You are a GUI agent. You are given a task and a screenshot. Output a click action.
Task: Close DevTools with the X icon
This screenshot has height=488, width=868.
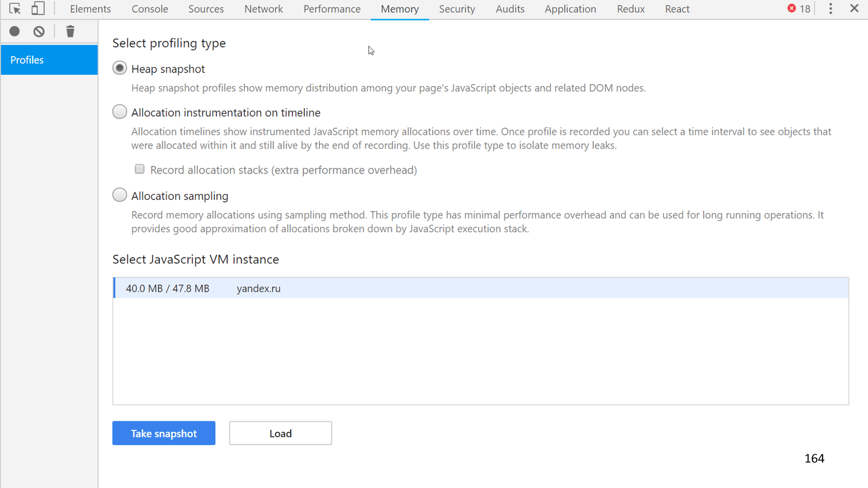854,8
